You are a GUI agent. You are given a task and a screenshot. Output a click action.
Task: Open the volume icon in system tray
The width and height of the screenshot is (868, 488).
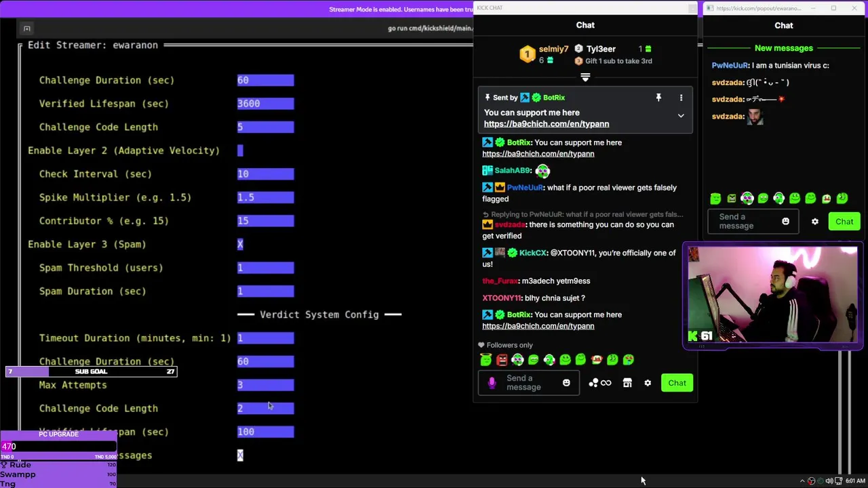coord(829,481)
